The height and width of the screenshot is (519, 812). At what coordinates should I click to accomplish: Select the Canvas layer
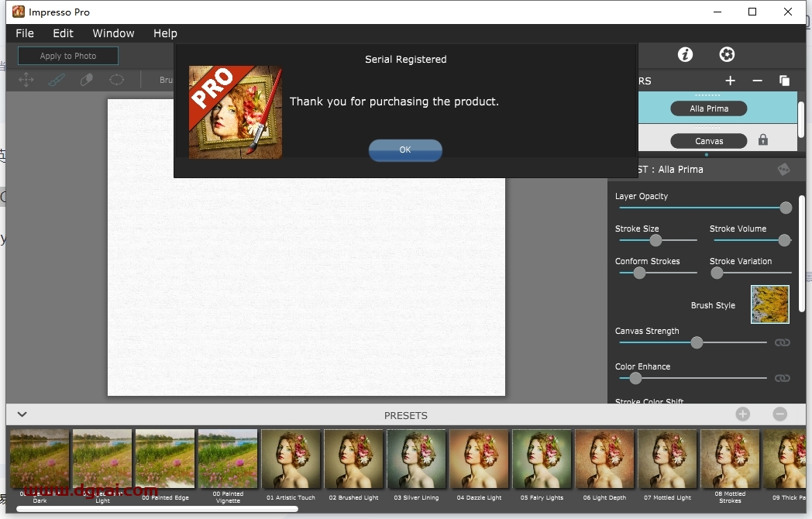708,141
